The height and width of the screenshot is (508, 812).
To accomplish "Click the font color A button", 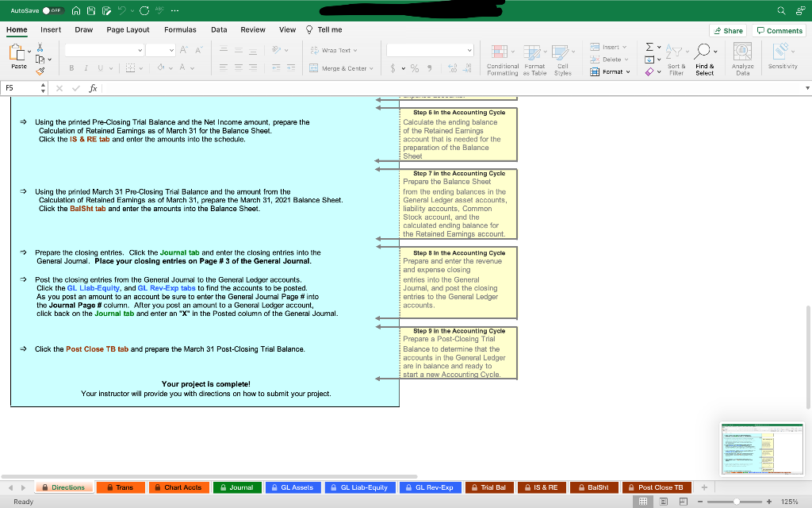I will [182, 67].
